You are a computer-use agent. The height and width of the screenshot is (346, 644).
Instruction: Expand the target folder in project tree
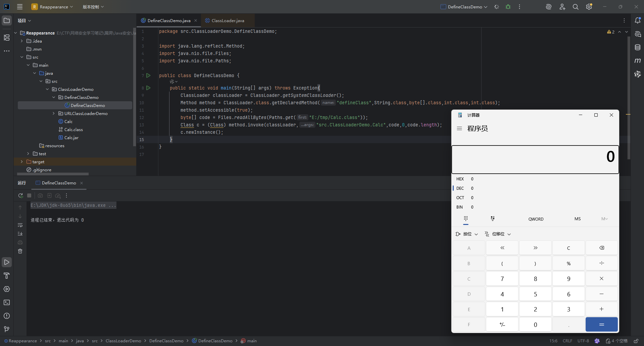point(22,162)
